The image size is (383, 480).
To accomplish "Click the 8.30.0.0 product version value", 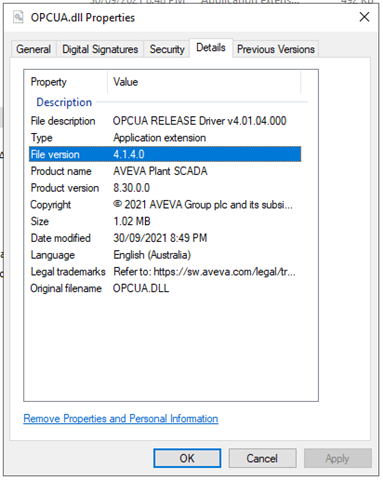I will pos(131,188).
